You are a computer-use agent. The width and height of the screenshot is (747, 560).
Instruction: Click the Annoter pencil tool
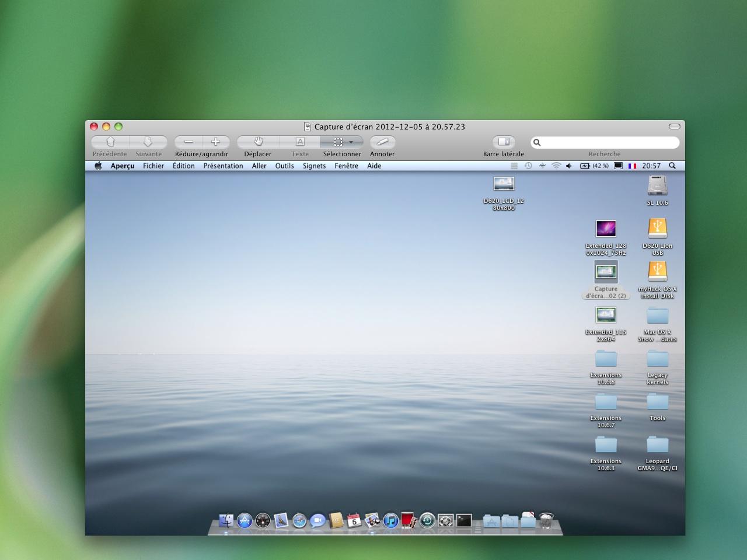click(x=382, y=142)
